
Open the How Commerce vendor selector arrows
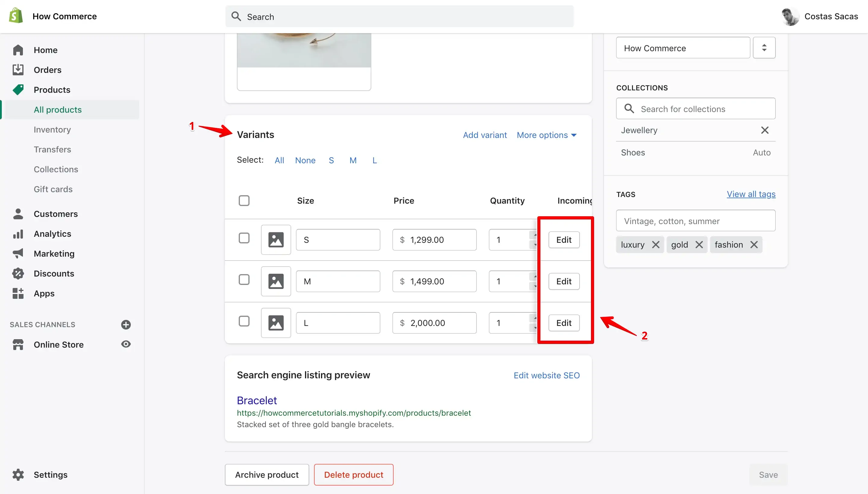coord(764,48)
